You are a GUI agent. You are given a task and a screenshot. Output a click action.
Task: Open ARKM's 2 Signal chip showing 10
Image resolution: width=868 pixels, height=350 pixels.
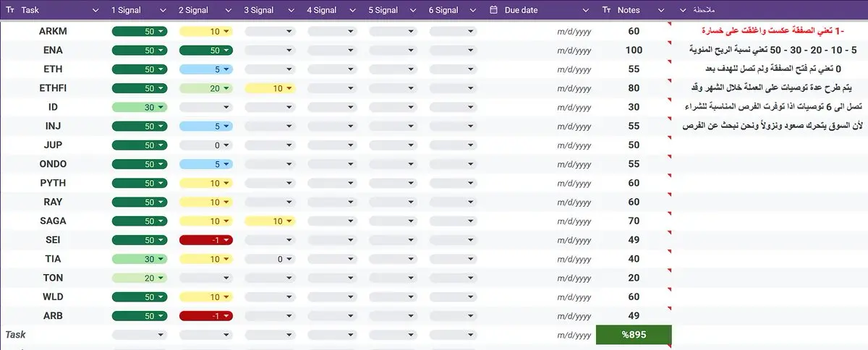coord(205,32)
